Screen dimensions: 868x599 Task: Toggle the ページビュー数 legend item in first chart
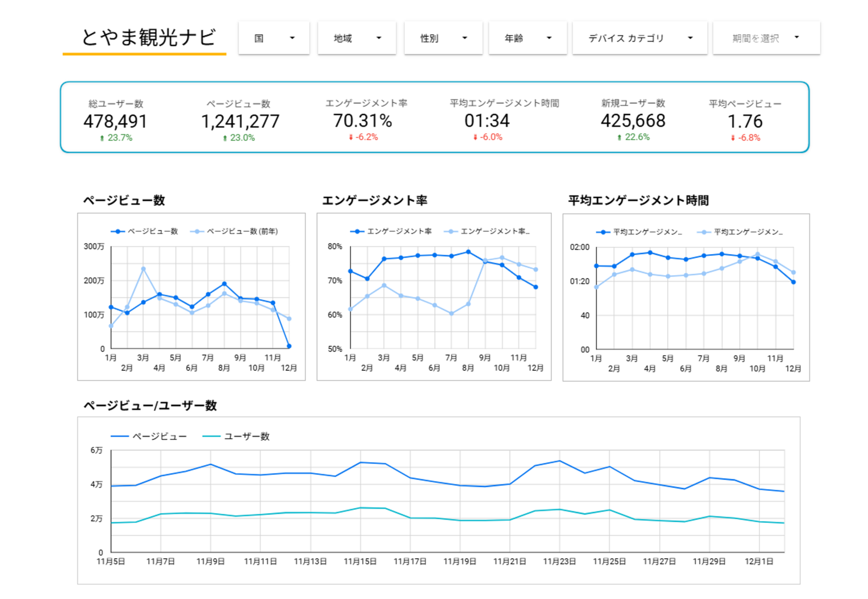point(144,231)
